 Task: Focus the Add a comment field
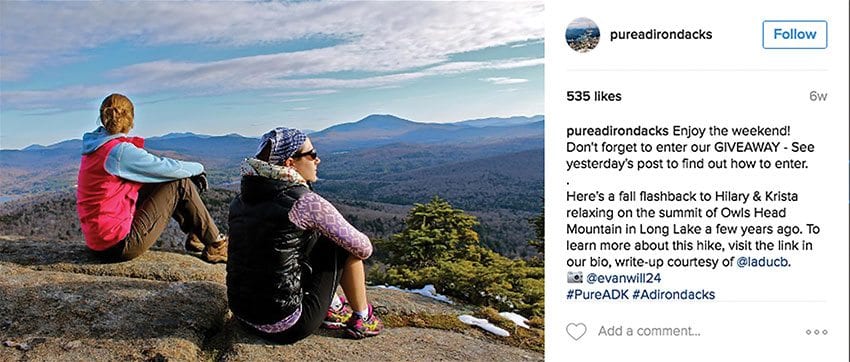click(x=649, y=331)
